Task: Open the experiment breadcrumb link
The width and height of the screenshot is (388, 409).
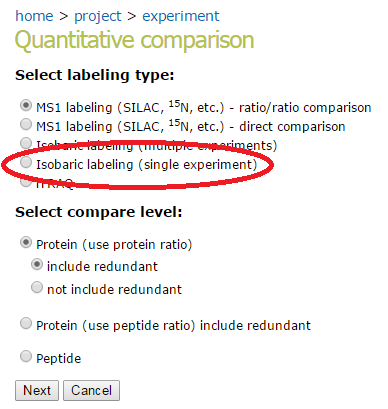Action: pos(181,16)
